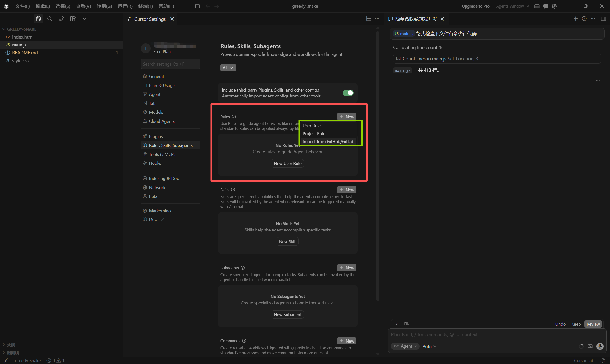Image resolution: width=610 pixels, height=364 pixels.
Task: Expand the activity bar overflow chevron
Action: 84,19
